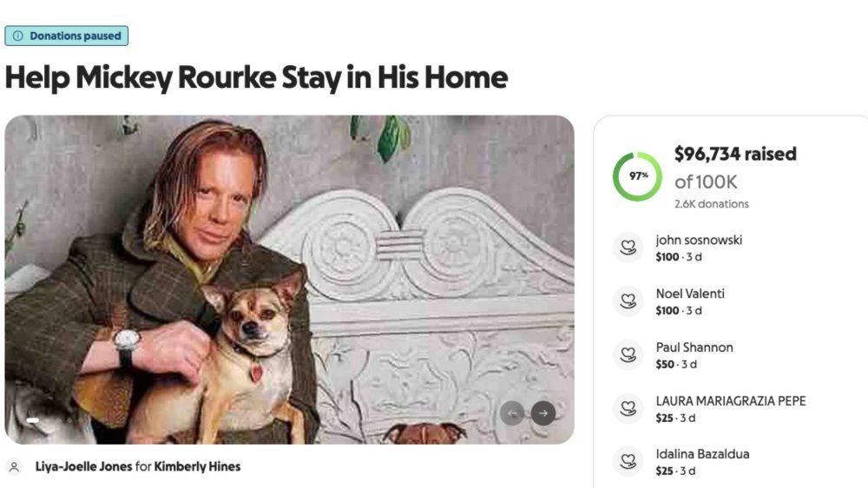Click the carousel slide indicator dot

(x=33, y=420)
